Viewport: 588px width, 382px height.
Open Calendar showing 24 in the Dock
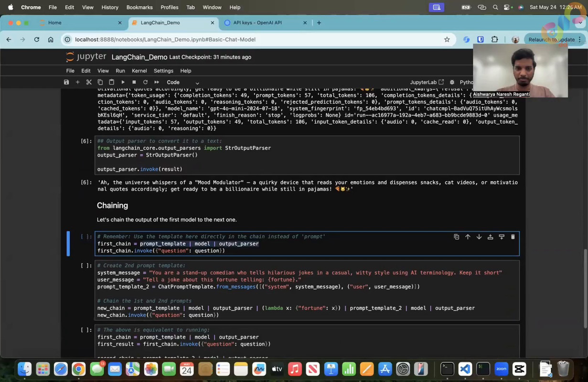click(x=187, y=369)
